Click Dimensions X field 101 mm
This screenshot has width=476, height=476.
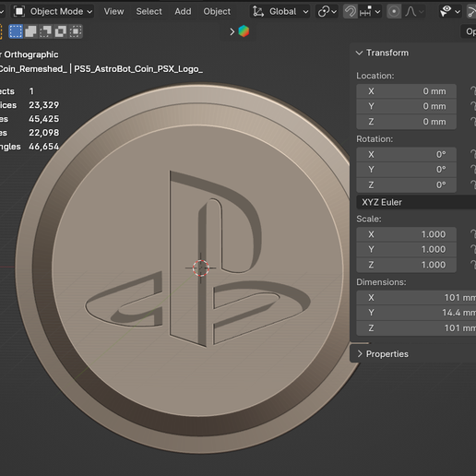point(416,298)
